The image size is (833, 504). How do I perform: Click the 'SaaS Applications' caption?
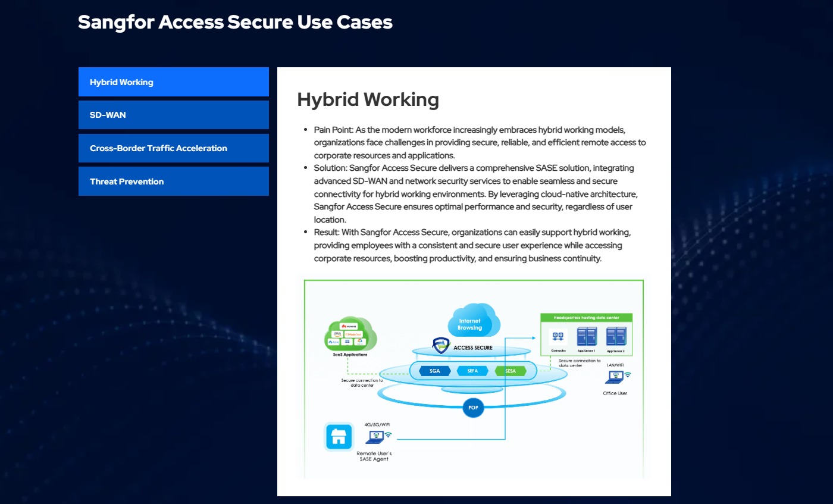pyautogui.click(x=350, y=355)
